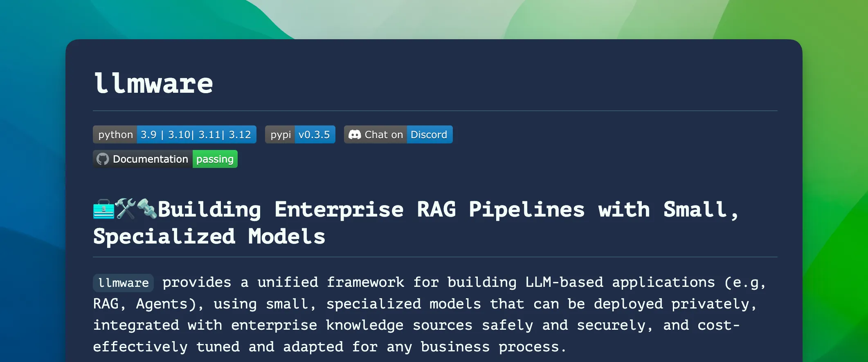The image size is (868, 362).
Task: Click the inline llmware code tag
Action: pos(124,283)
